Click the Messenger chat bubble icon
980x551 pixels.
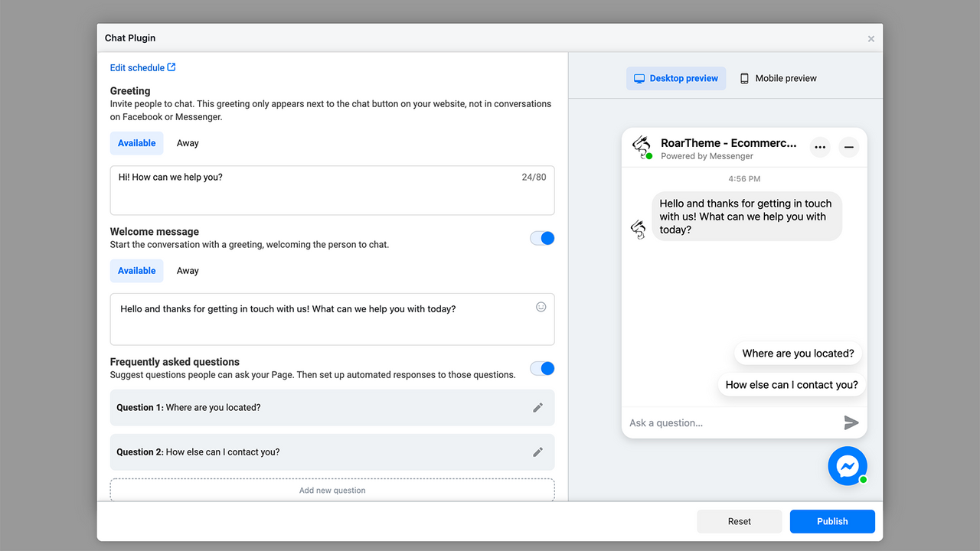click(x=848, y=465)
